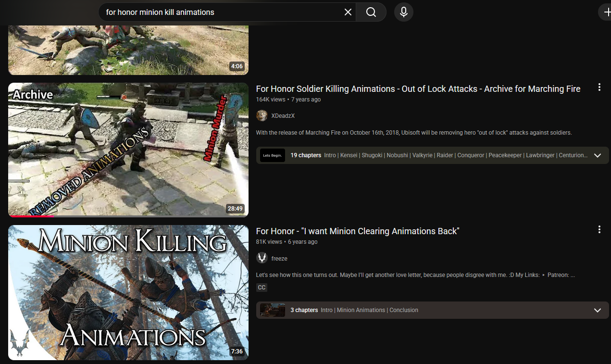
Task: Click the 3 chapters preview thumbnail
Action: (273, 310)
